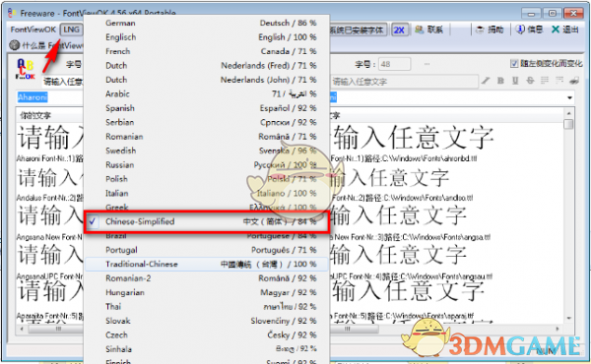Select Chinese-Simplified language entry

coord(207,221)
